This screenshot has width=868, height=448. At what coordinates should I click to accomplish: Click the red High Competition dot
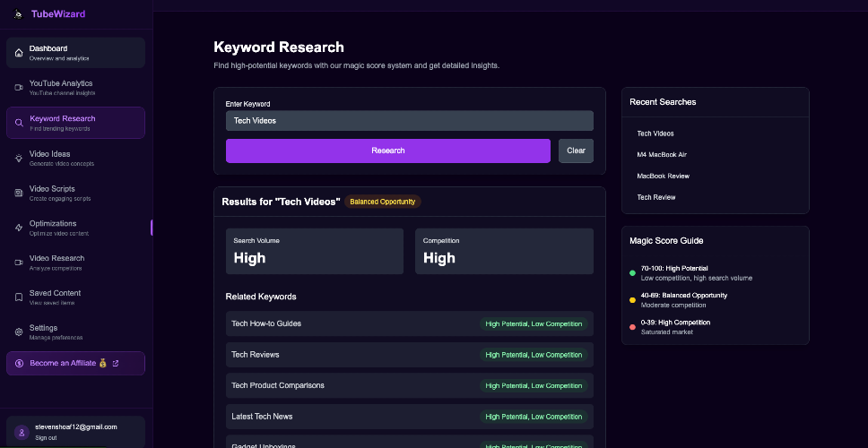632,327
